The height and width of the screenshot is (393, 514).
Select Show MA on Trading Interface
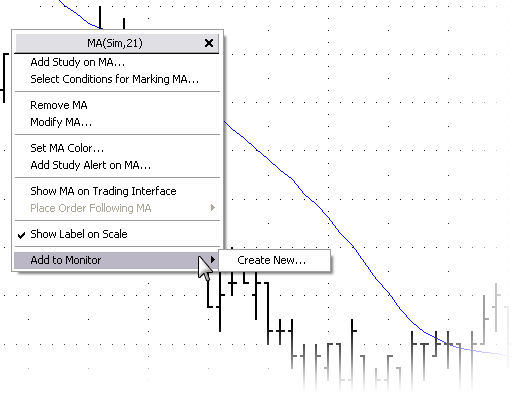[x=103, y=191]
